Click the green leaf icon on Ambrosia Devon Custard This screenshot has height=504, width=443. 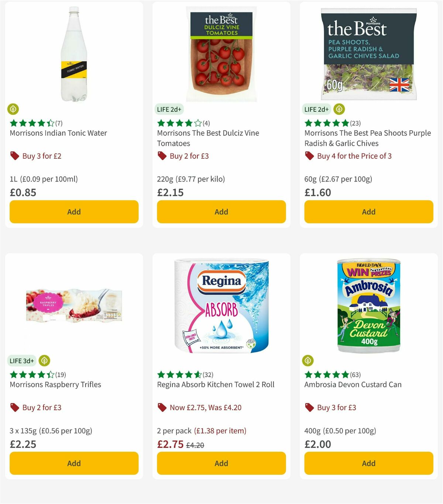pos(309,360)
